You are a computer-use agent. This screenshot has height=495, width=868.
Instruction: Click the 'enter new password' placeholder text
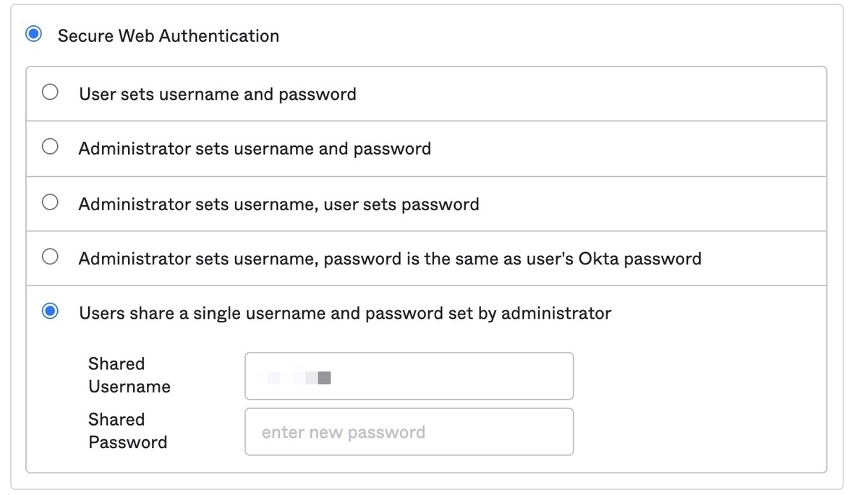[x=343, y=433]
